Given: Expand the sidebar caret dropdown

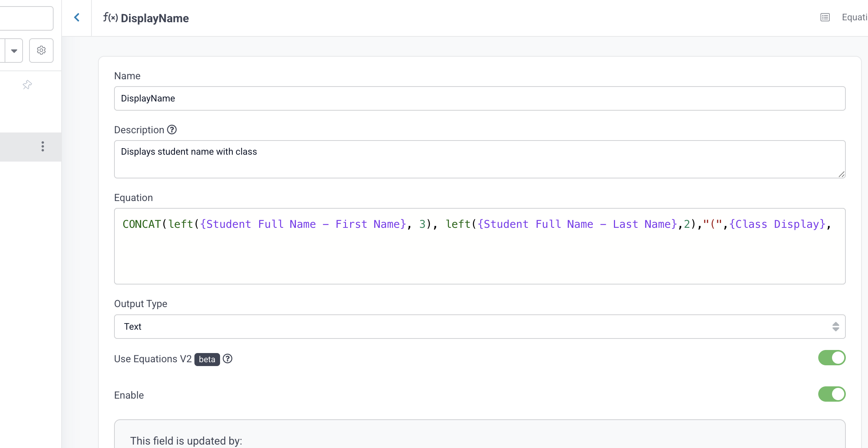Looking at the screenshot, I should 14,51.
